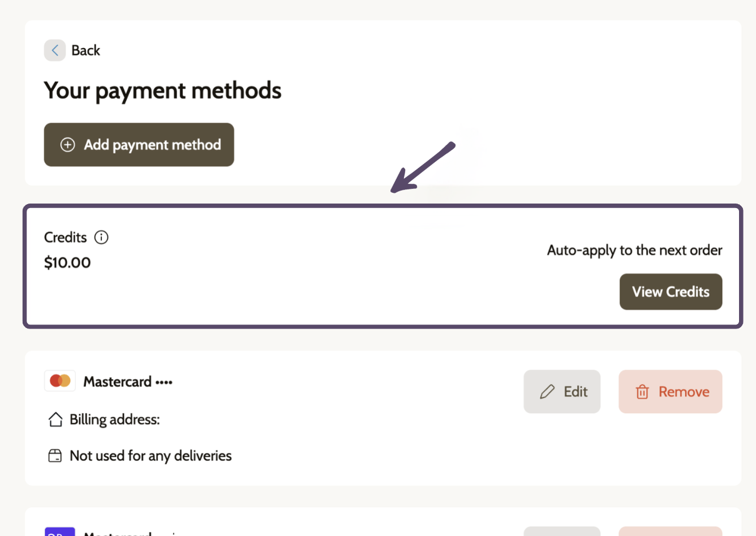Click Auto-apply to the next order text
This screenshot has height=536, width=756.
point(634,250)
